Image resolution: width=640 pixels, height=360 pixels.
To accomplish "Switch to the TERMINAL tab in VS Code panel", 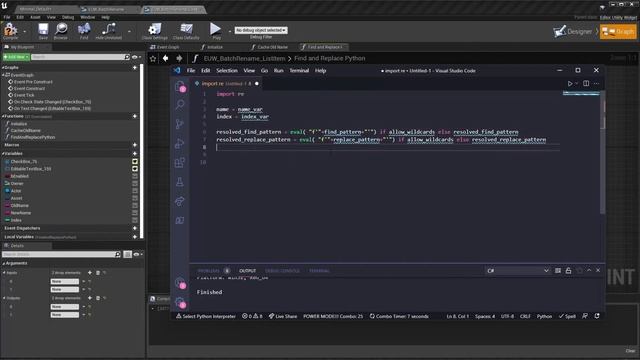I will coord(319,271).
